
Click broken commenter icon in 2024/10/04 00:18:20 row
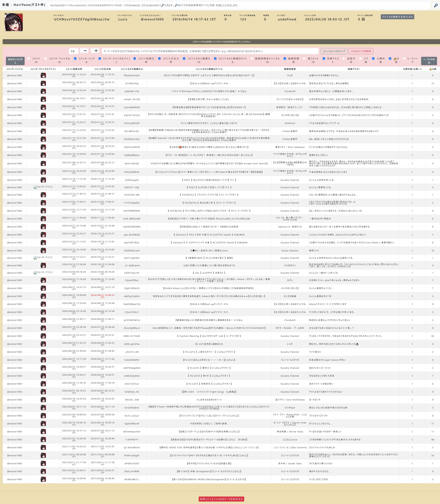[43, 272]
